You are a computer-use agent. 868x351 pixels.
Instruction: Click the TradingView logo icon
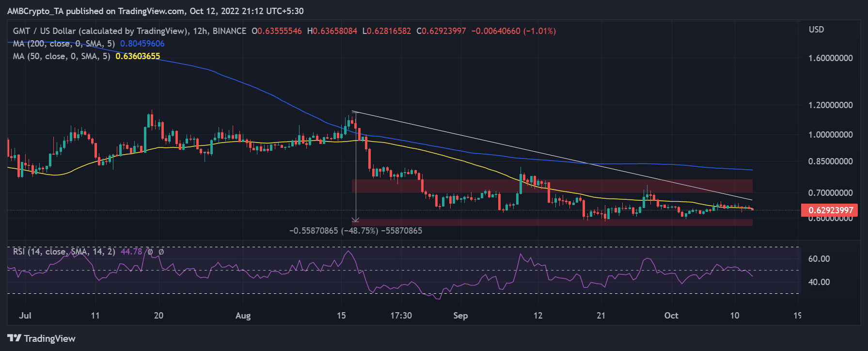(x=15, y=338)
